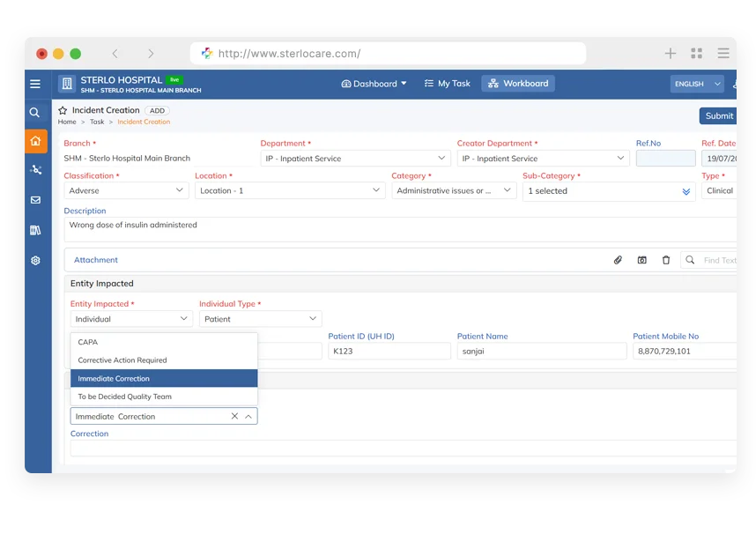Select Corrective Action Required option
The image size is (756, 534).
pyautogui.click(x=164, y=360)
